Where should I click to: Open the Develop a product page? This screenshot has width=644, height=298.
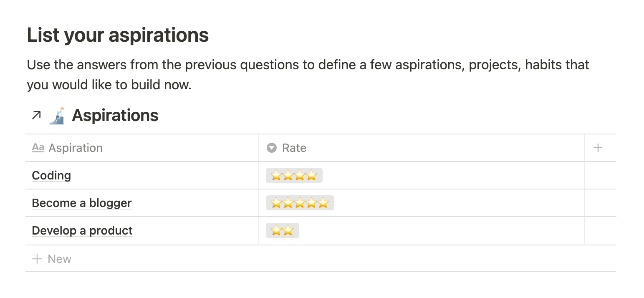point(82,230)
